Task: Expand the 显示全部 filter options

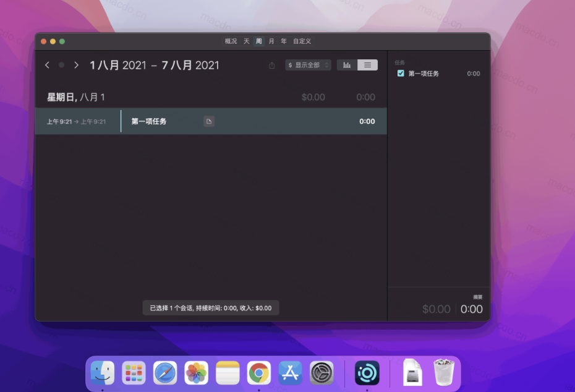Action: pyautogui.click(x=326, y=64)
